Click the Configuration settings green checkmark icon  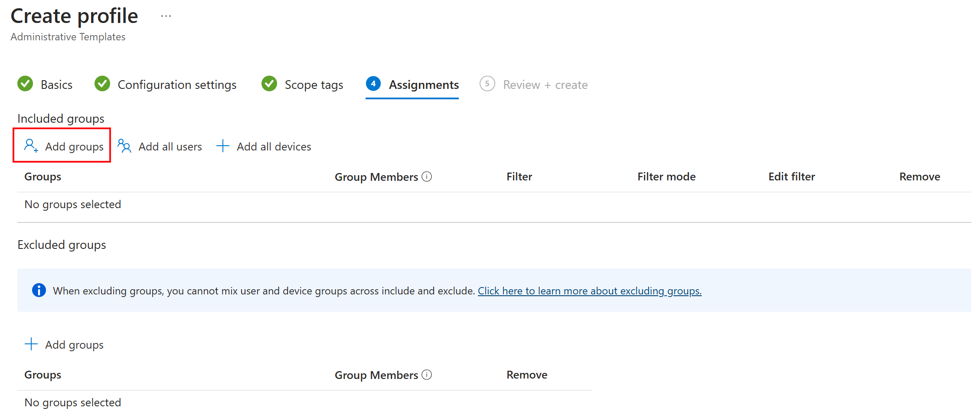point(102,84)
